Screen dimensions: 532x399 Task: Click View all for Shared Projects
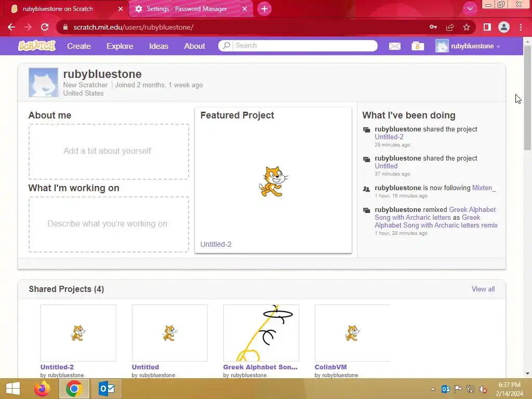pyautogui.click(x=483, y=289)
